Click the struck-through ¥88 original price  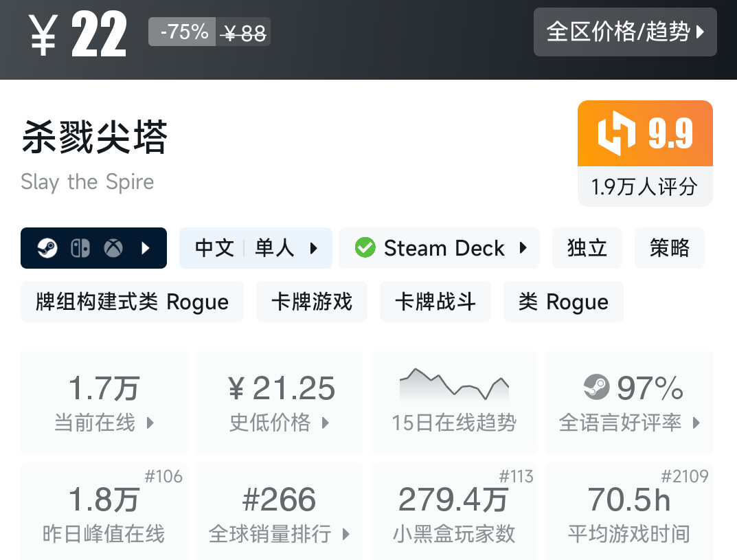[x=243, y=32]
